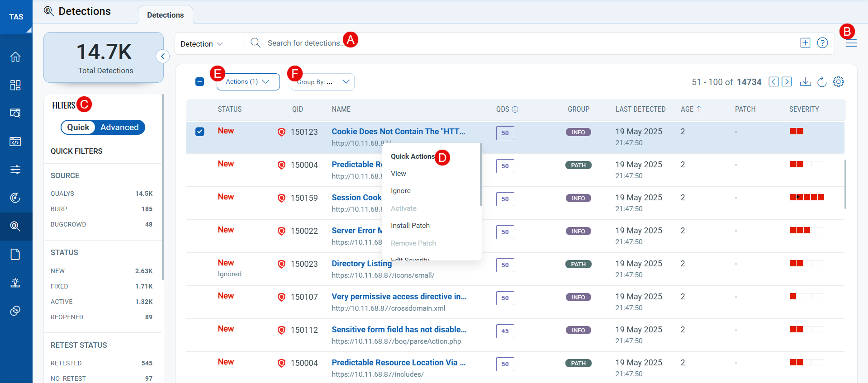Uncheck the checkbox for QID 150123 row
Screen dimensions: 868x383
[x=200, y=132]
